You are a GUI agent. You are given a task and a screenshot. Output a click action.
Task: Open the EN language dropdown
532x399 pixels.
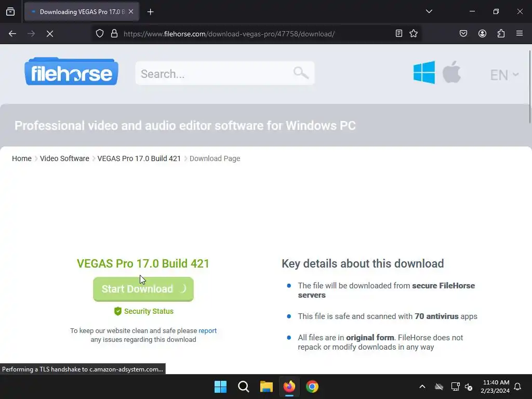click(504, 75)
